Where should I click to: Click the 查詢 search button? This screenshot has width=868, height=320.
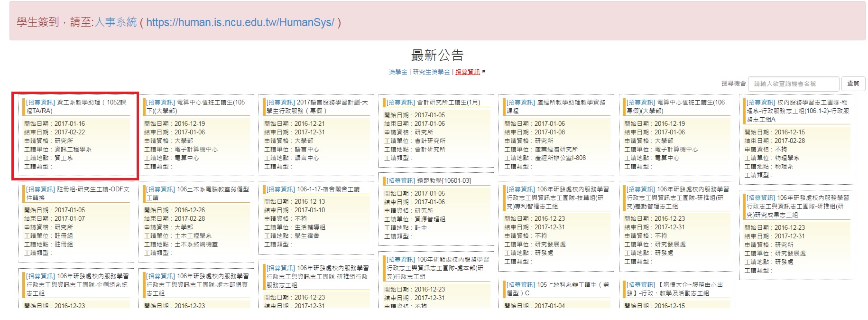coord(853,84)
